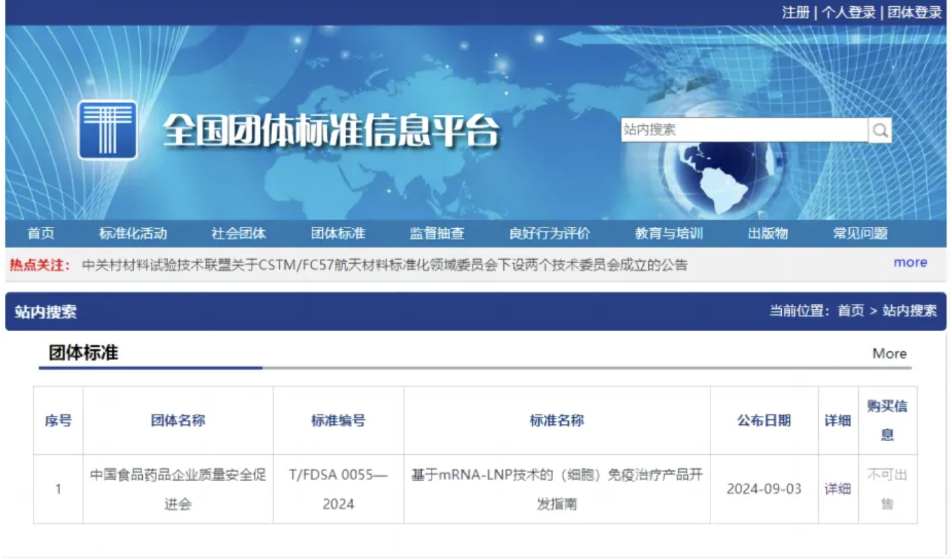Click the 公布日期 column header
The height and width of the screenshot is (560, 950).
pos(764,421)
